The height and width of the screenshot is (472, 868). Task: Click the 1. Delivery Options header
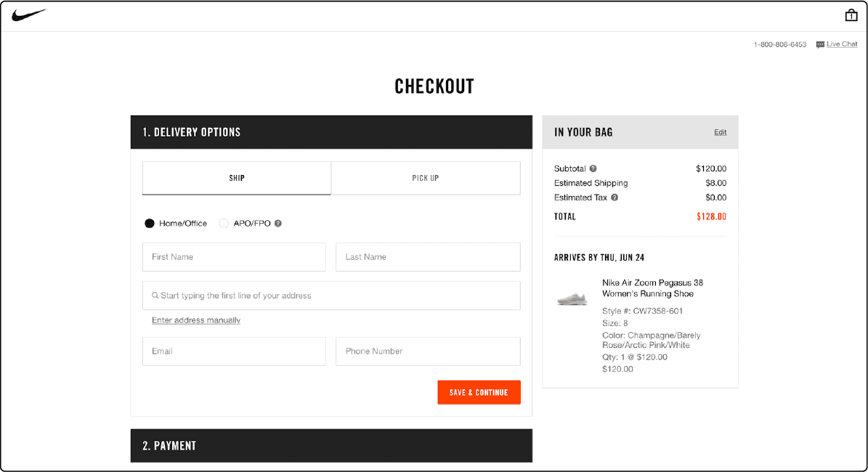click(x=332, y=132)
